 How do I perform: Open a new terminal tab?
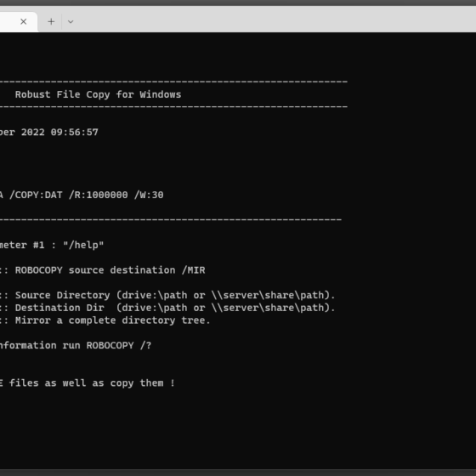[x=51, y=21]
